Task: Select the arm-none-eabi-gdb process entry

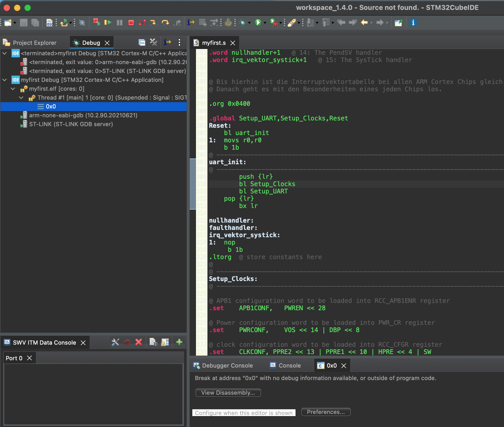Action: click(83, 115)
